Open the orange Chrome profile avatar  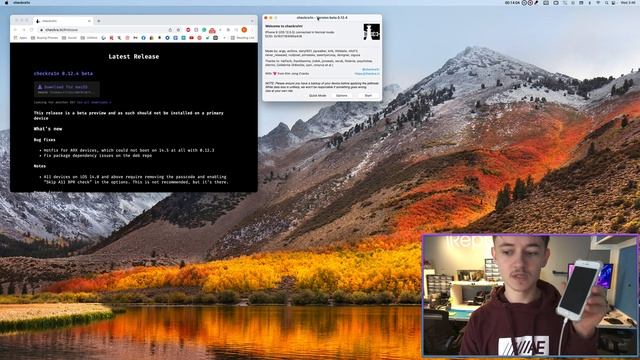pyautogui.click(x=244, y=30)
